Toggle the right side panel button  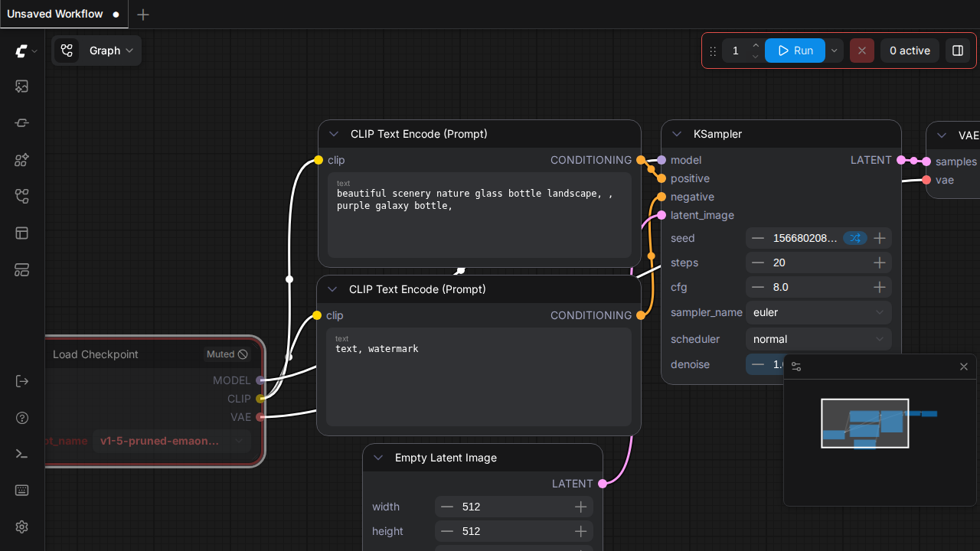click(x=957, y=51)
